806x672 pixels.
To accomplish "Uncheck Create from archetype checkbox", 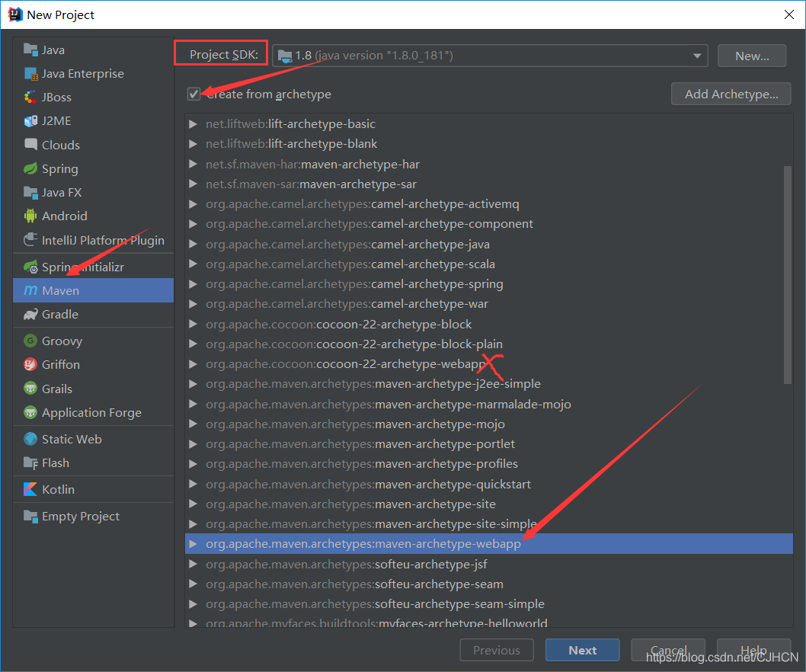I will 194,94.
